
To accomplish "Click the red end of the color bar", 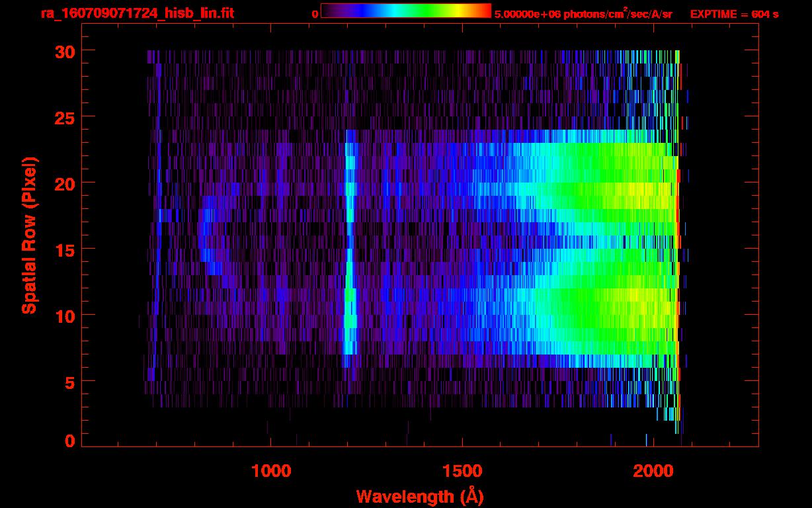I will [x=485, y=11].
